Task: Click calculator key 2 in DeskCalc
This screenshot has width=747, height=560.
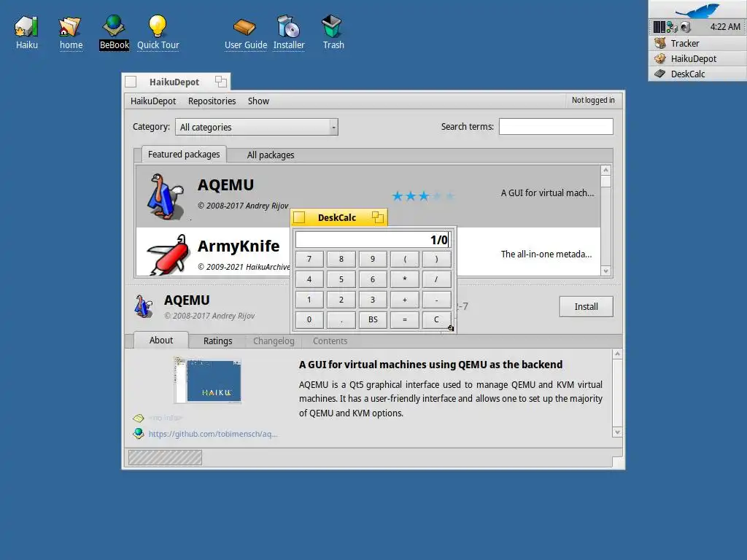Action: [341, 300]
